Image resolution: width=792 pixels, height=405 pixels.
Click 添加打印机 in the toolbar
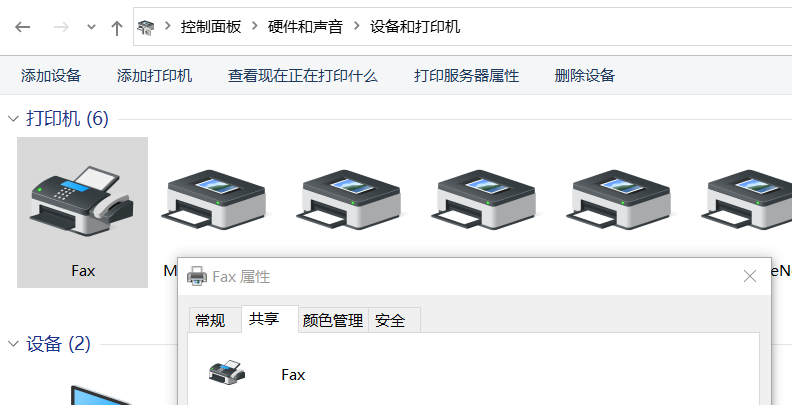pyautogui.click(x=155, y=76)
